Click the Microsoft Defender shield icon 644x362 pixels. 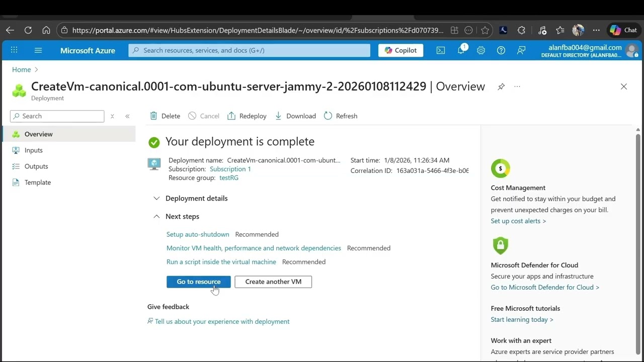501,246
